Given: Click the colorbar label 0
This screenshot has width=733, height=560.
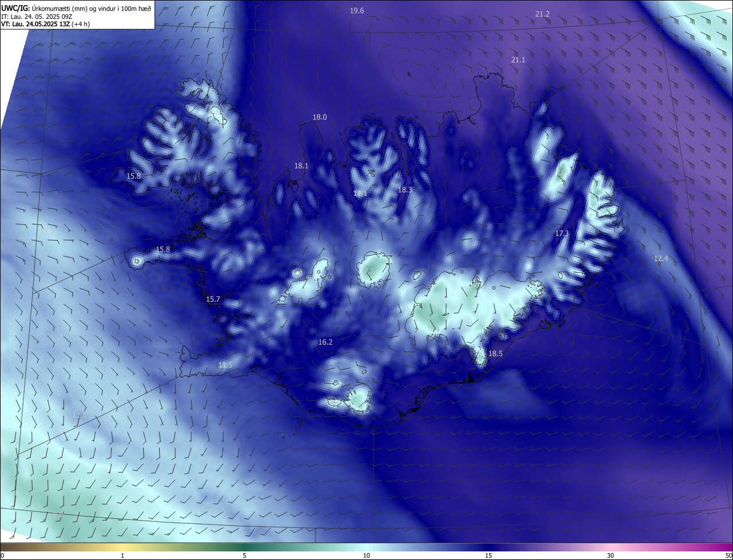Looking at the screenshot, I should pyautogui.click(x=2, y=555).
